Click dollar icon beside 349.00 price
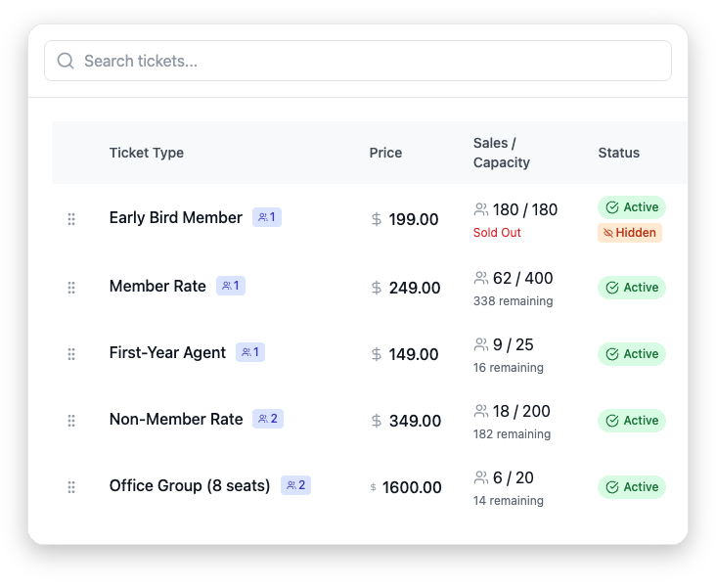Viewport: 716px width, 588px height. click(x=377, y=421)
